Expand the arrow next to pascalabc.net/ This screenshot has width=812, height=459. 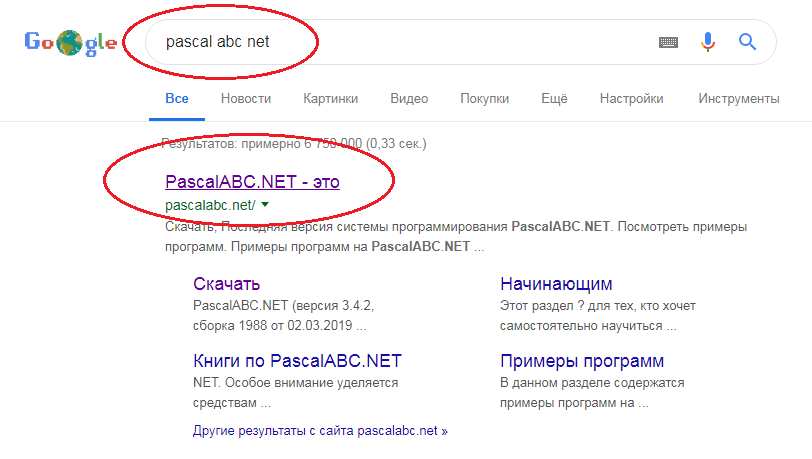pyautogui.click(x=265, y=205)
